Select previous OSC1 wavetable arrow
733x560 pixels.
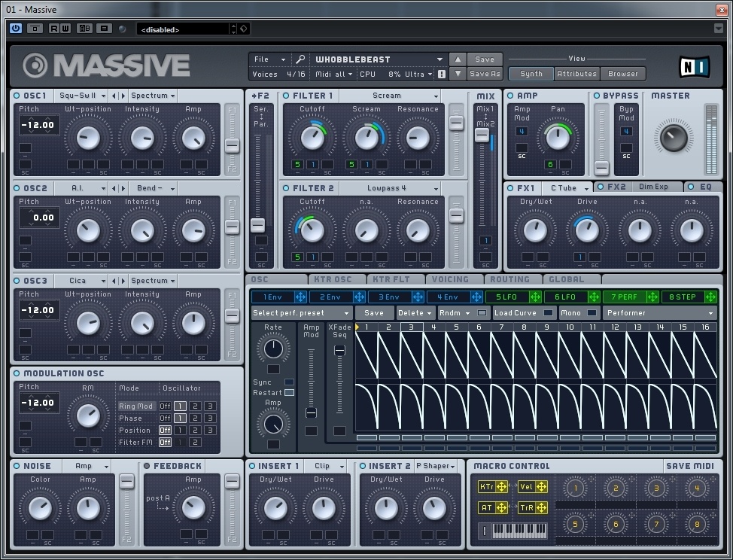coord(114,96)
